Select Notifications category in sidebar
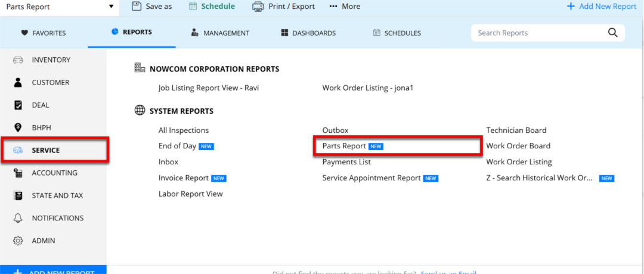 click(53, 218)
